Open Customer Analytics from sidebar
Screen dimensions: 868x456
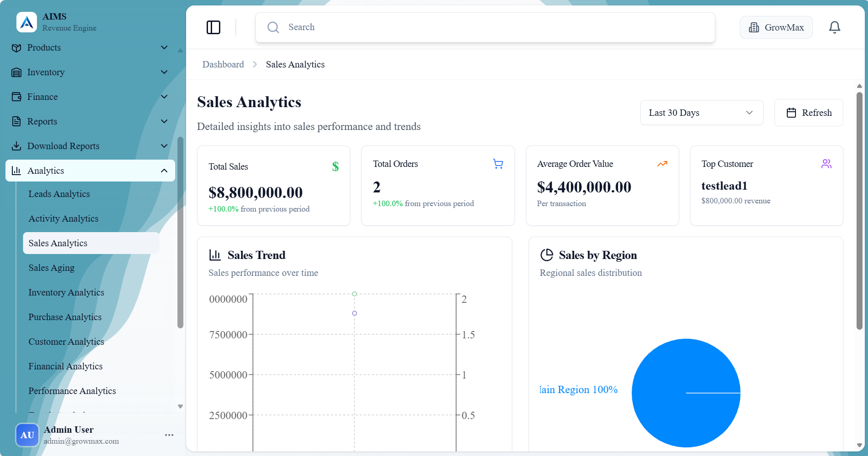click(x=66, y=342)
